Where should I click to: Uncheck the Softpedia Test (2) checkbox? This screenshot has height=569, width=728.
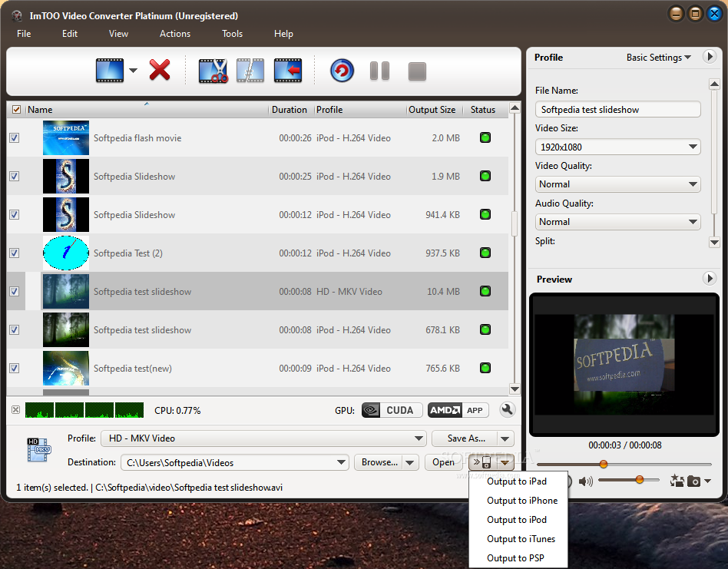pyautogui.click(x=15, y=253)
